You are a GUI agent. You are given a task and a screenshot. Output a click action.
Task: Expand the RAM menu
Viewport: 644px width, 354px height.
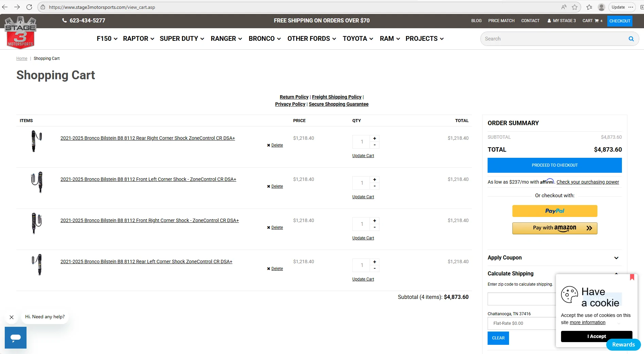pyautogui.click(x=390, y=39)
